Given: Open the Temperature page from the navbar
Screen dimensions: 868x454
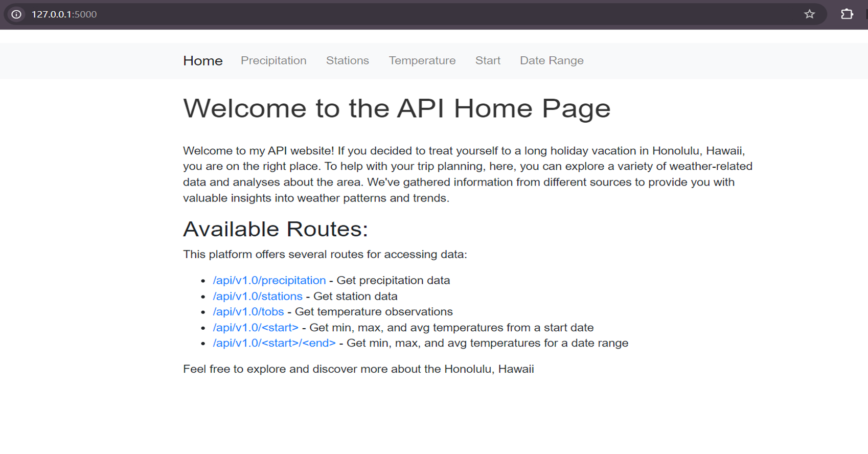Looking at the screenshot, I should [422, 61].
